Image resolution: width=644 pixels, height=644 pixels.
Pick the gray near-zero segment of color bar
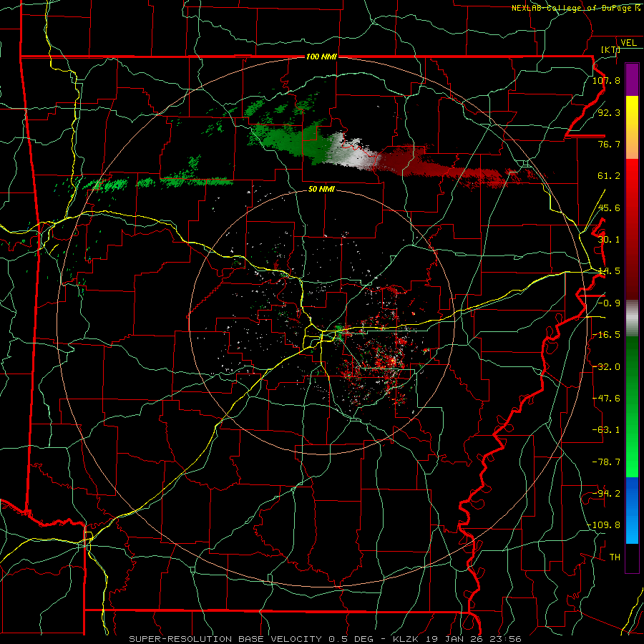tap(632, 318)
